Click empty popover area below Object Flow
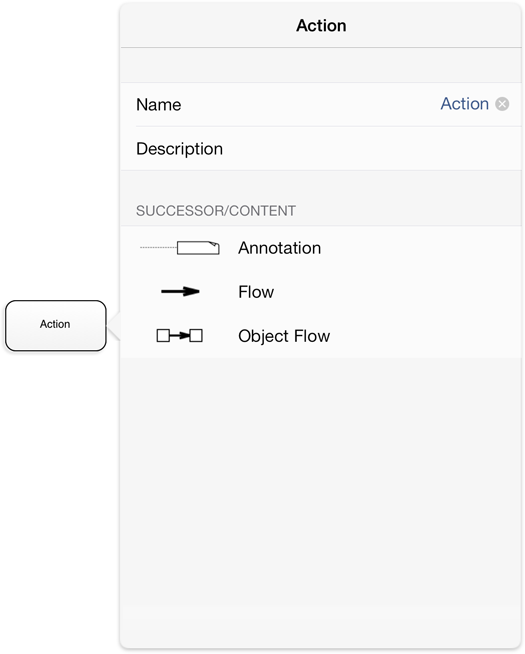525x654 pixels. (321, 501)
